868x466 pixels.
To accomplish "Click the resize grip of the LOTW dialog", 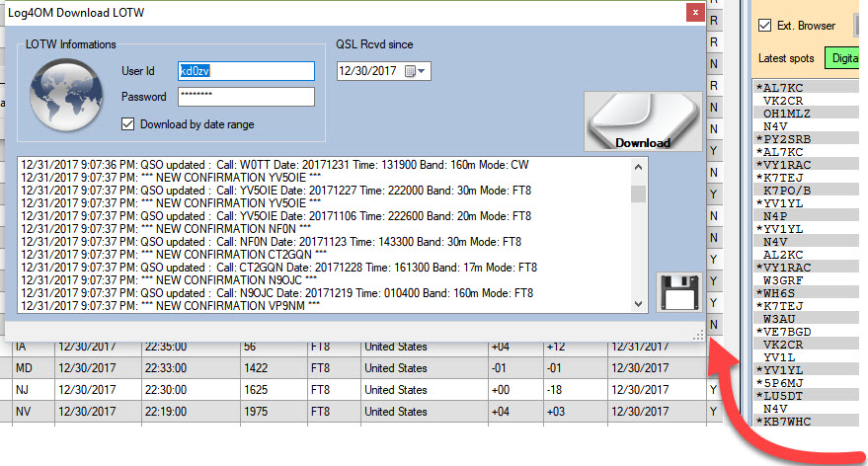I will pyautogui.click(x=698, y=335).
